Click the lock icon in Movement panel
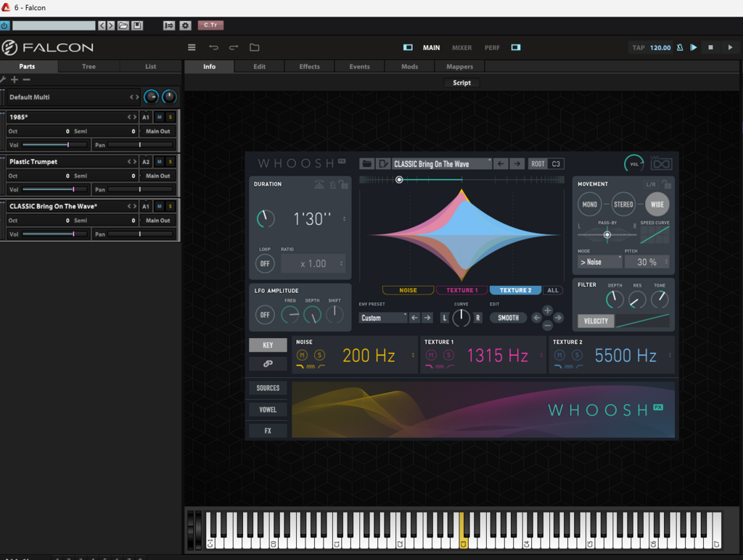The height and width of the screenshot is (560, 743). click(x=666, y=184)
